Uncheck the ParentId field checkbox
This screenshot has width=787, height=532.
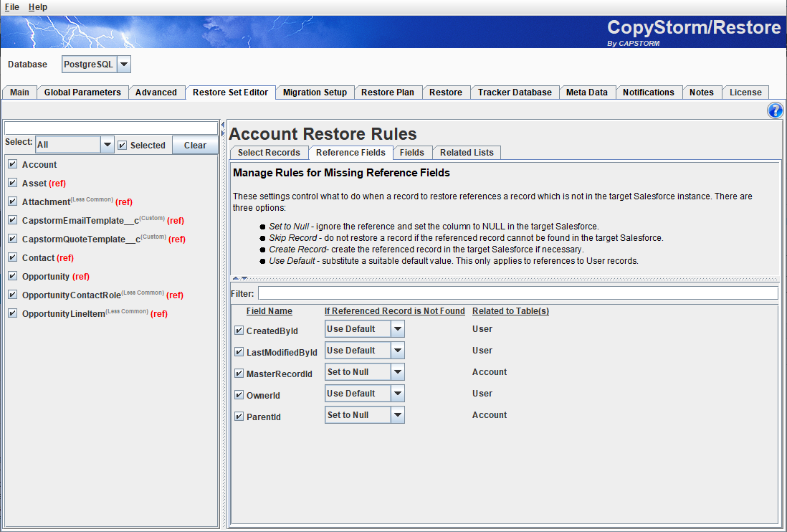pyautogui.click(x=239, y=417)
